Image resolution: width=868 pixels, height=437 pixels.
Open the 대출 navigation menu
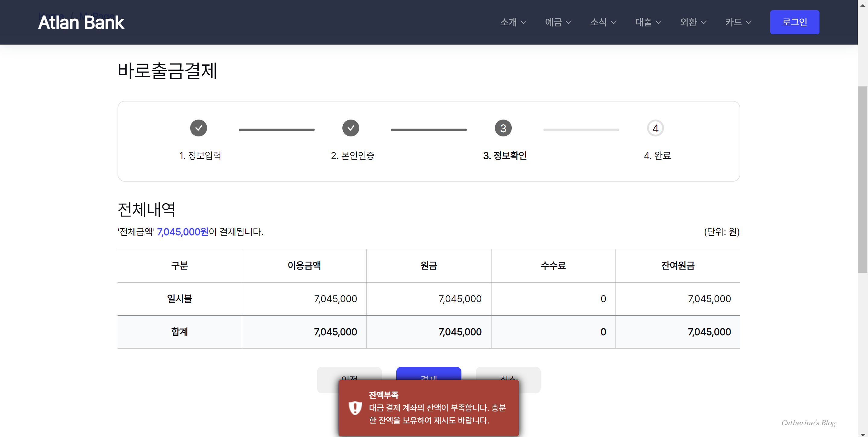click(x=648, y=22)
